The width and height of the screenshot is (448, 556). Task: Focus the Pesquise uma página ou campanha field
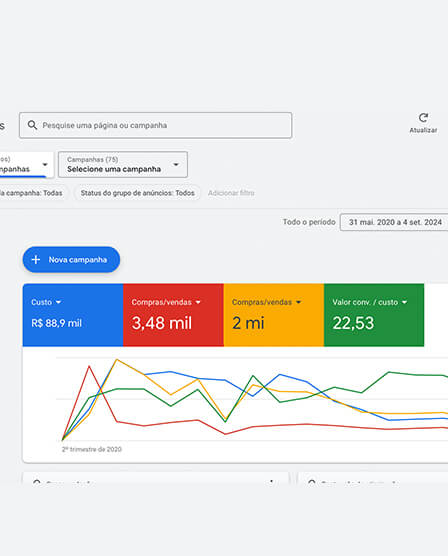coord(155,125)
